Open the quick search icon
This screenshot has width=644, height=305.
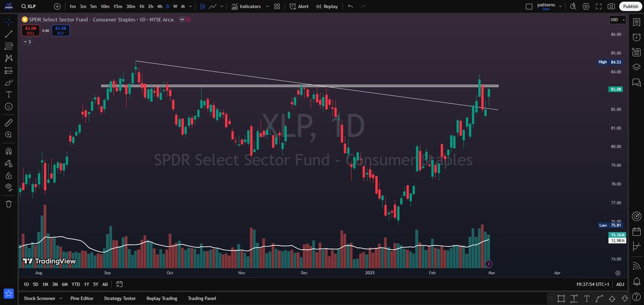click(573, 6)
